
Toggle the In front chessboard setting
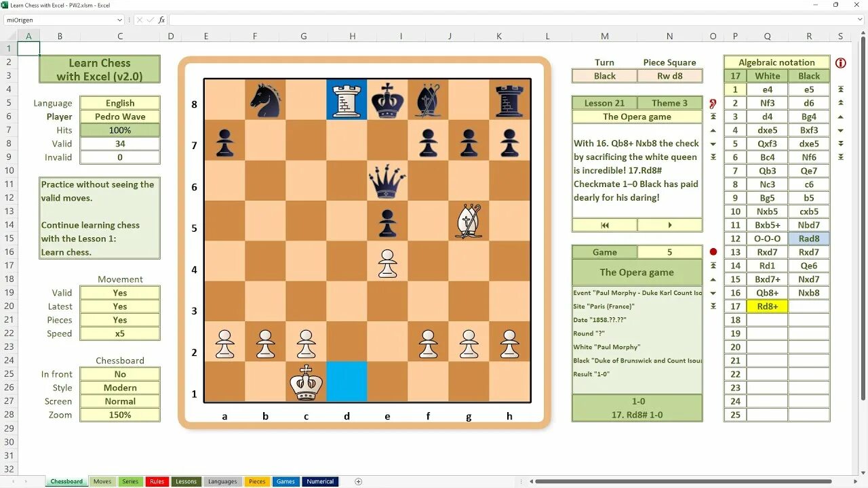120,374
